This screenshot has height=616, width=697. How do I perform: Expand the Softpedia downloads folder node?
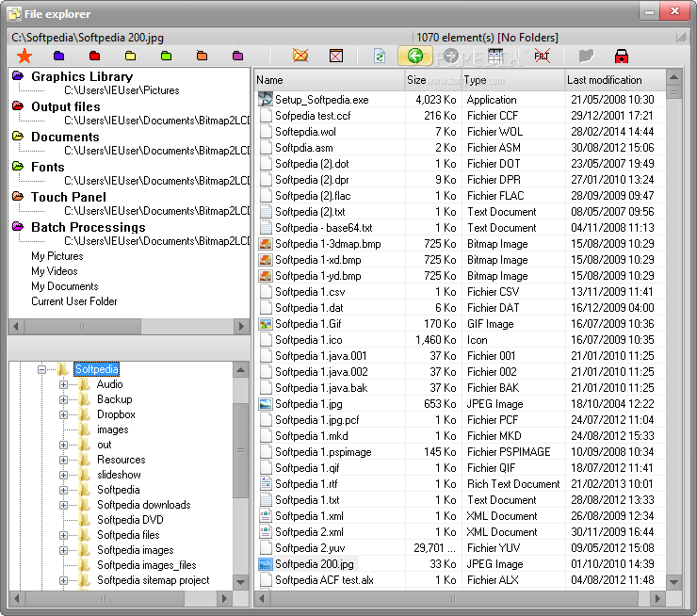click(63, 506)
